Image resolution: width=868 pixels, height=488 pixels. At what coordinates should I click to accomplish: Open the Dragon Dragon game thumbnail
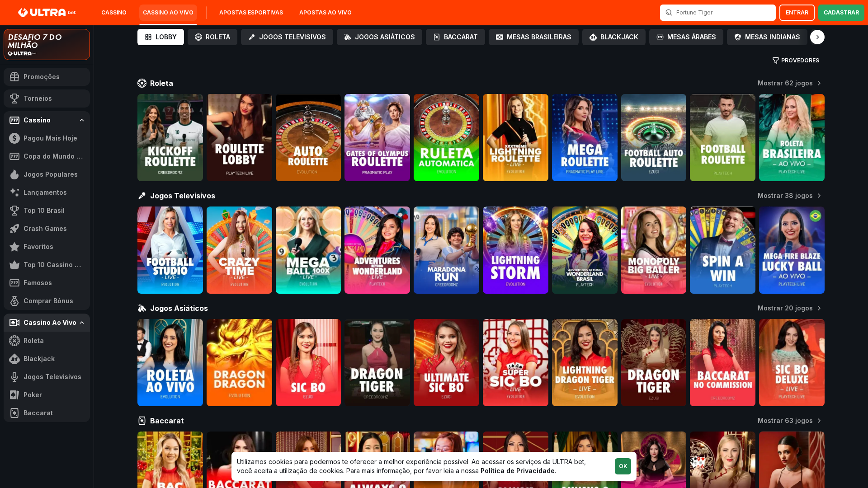239,362
